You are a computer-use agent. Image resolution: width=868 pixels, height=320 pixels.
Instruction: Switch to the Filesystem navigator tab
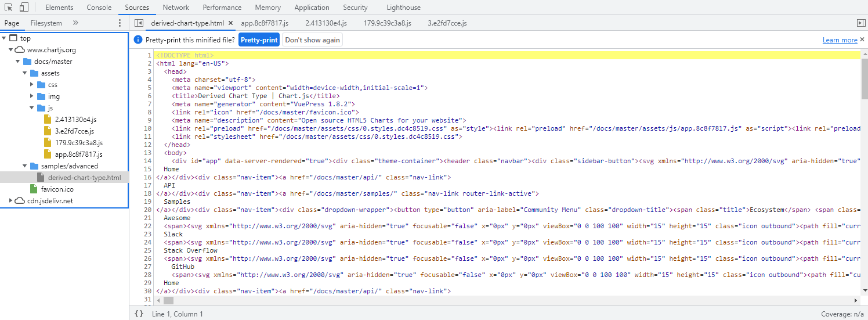pyautogui.click(x=46, y=23)
